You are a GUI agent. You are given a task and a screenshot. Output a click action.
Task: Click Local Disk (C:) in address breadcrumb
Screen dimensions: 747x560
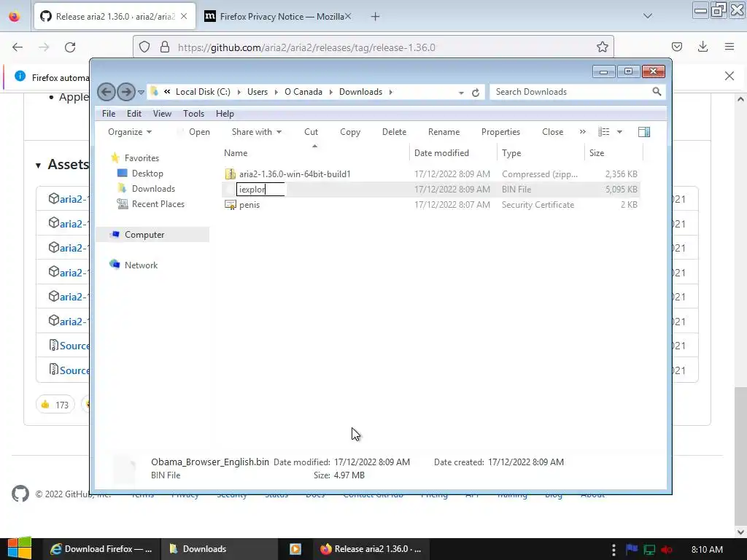[x=203, y=92]
